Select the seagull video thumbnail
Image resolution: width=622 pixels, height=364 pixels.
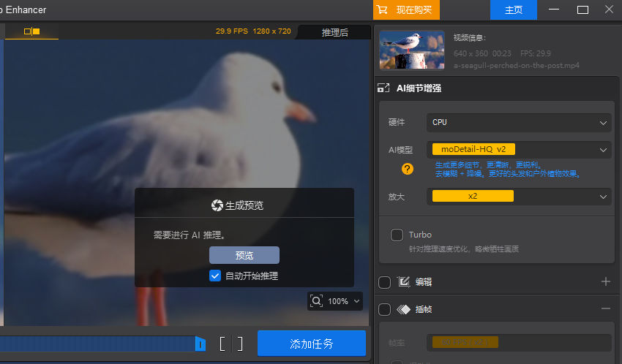click(x=412, y=50)
